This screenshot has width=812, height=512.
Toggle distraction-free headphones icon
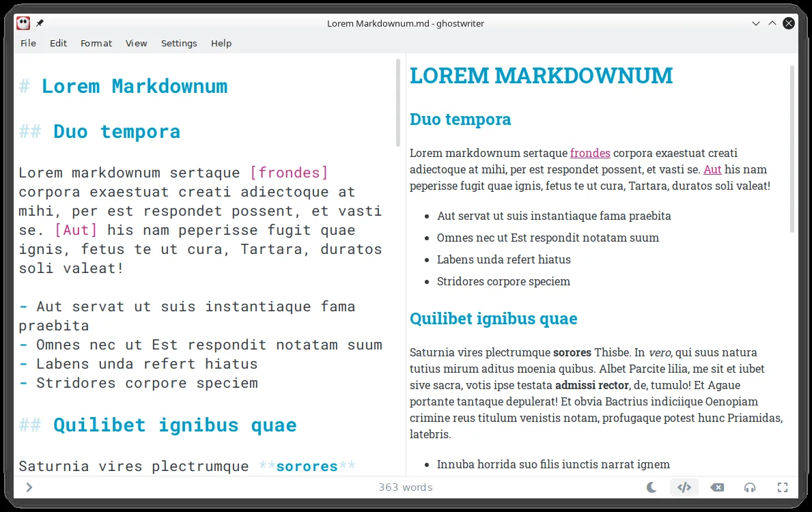[x=750, y=487]
